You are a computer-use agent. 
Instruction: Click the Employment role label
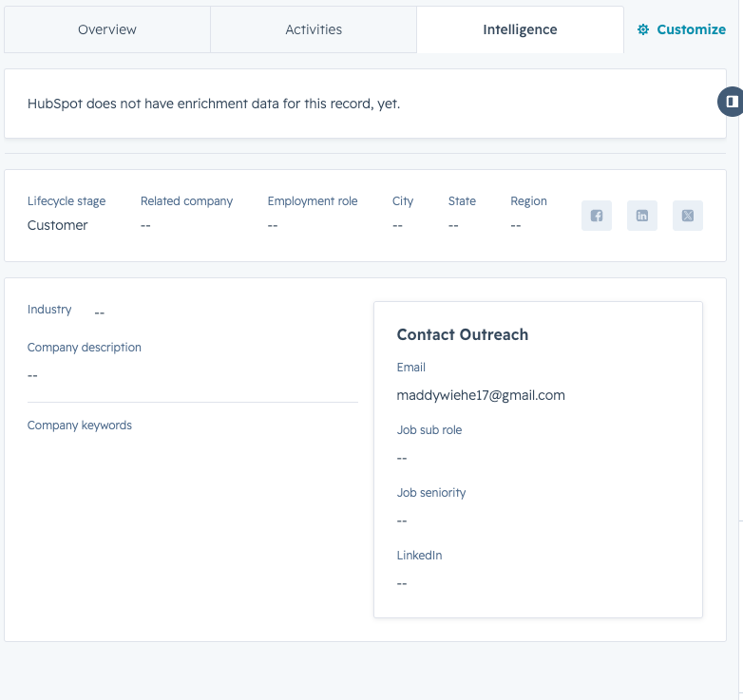click(313, 201)
